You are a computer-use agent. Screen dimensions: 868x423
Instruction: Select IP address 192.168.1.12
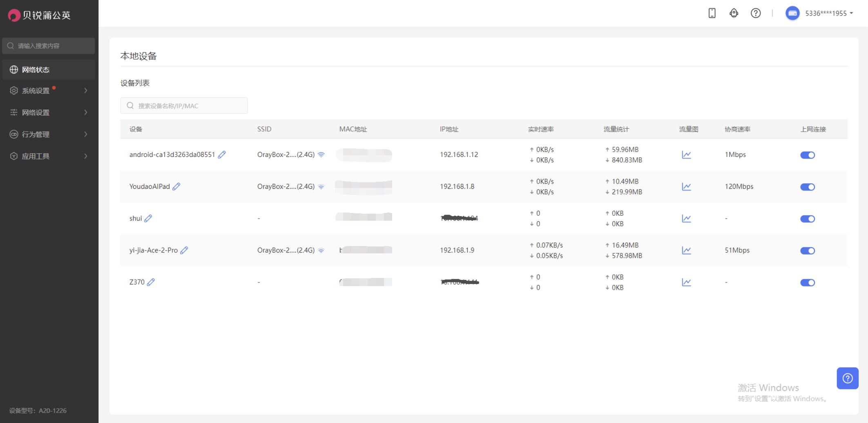(459, 154)
